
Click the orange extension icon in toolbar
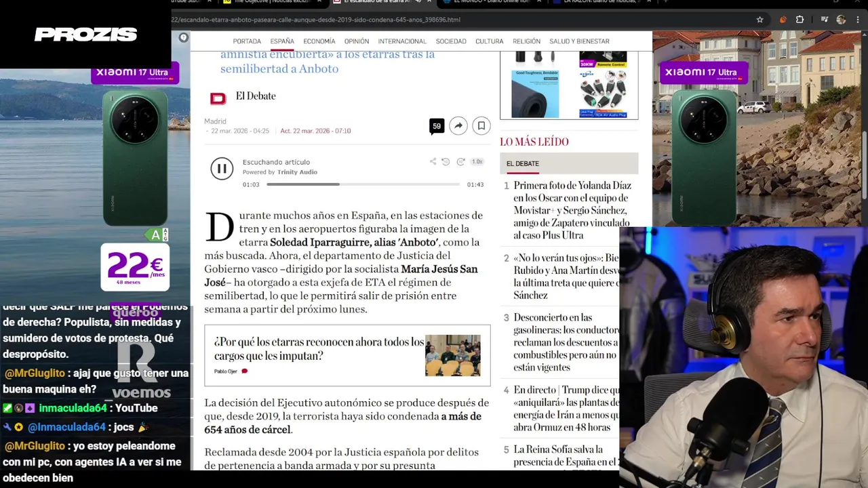tap(783, 20)
